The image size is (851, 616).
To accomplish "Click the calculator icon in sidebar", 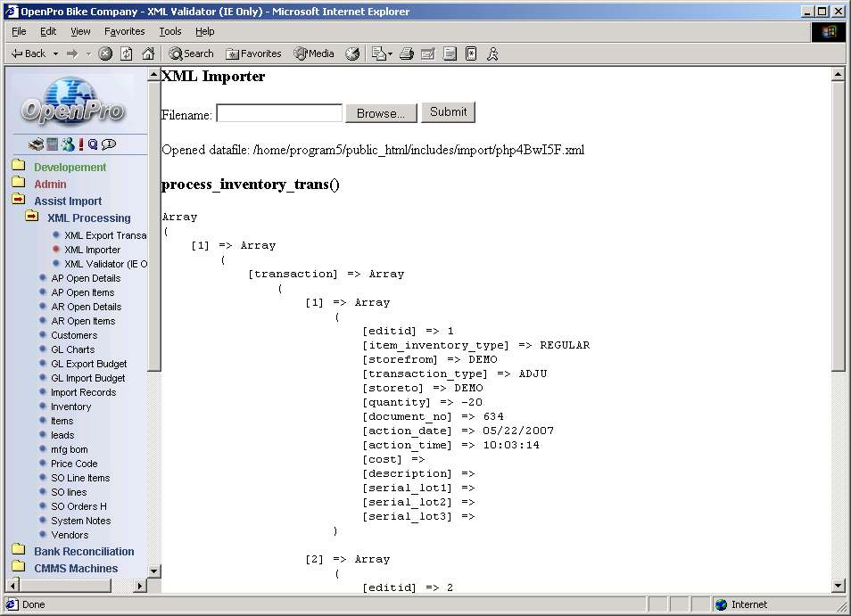I will pos(53,144).
